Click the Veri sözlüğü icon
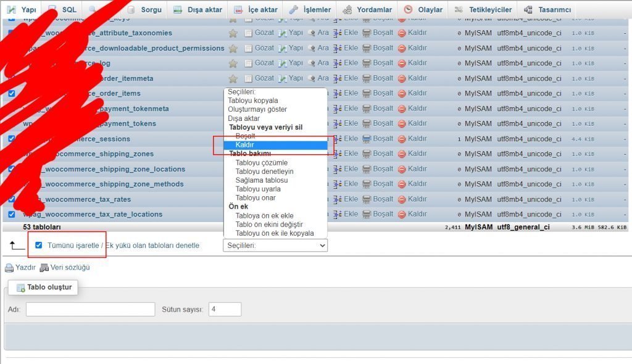The height and width of the screenshot is (364, 632). (44, 268)
